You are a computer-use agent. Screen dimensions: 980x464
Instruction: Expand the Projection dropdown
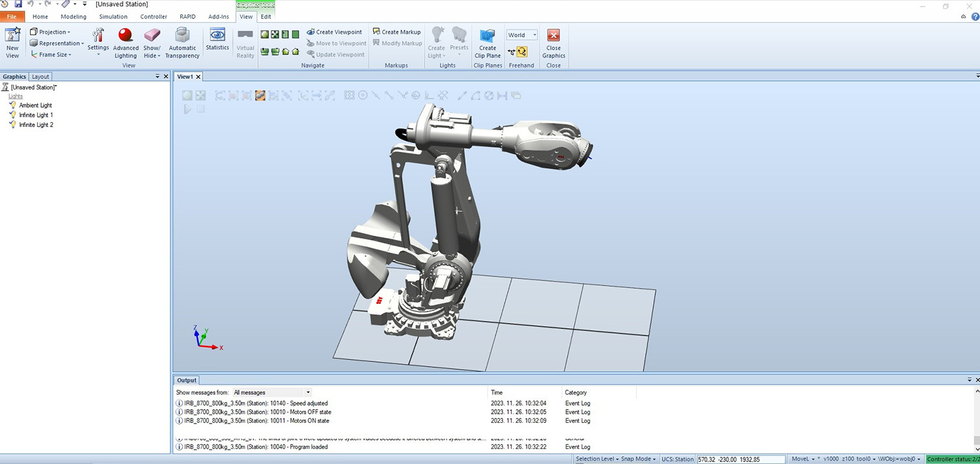point(50,32)
